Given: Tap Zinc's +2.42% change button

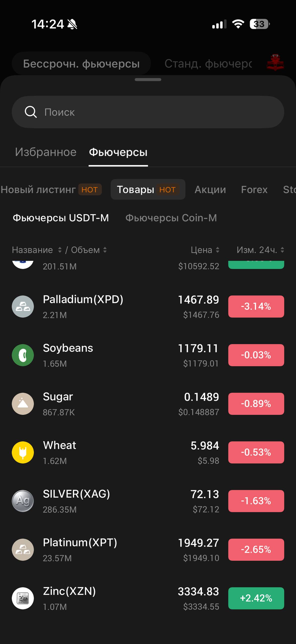Looking at the screenshot, I should 256,598.
